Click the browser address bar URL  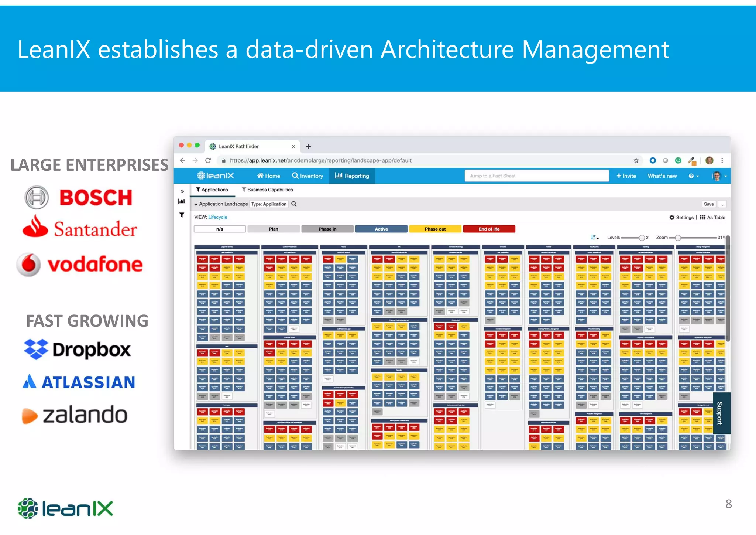320,160
